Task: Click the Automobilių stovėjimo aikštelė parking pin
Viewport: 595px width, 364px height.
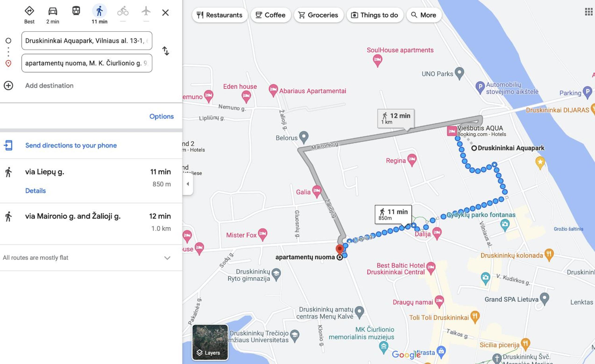Action: click(x=480, y=87)
